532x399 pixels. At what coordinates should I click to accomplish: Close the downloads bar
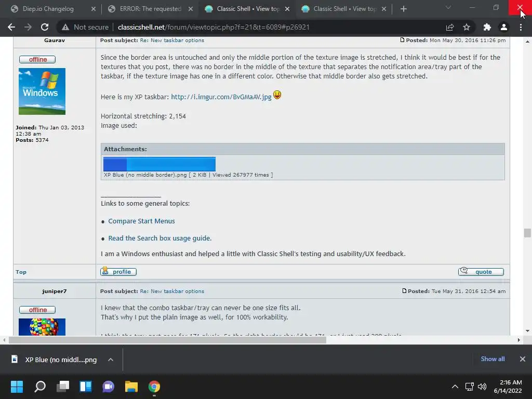tap(523, 359)
